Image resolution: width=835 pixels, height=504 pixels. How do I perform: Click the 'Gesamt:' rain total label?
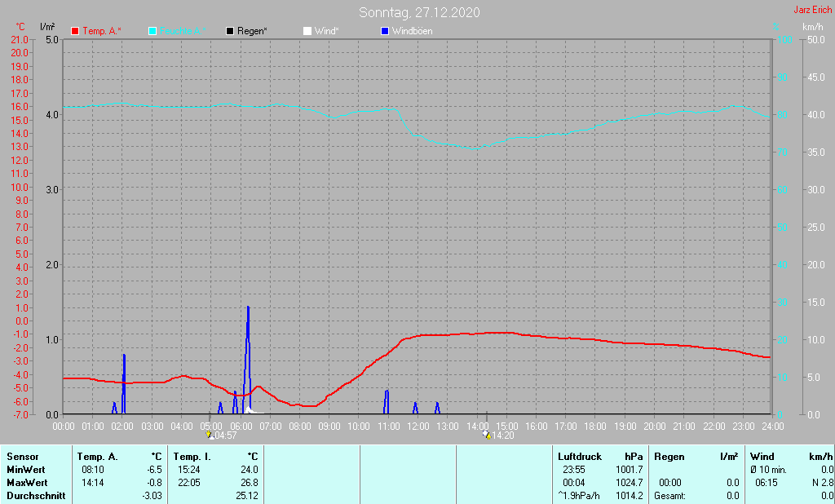pos(670,496)
